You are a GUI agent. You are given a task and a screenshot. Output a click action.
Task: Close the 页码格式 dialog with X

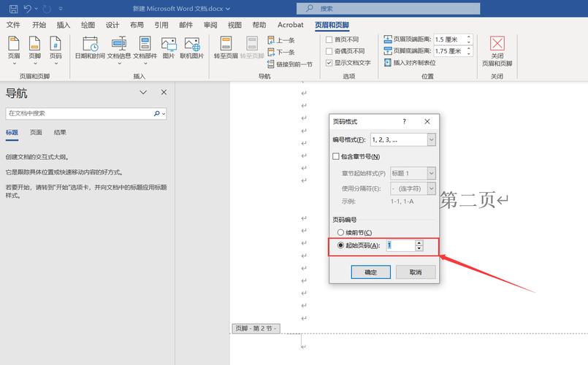(x=427, y=121)
